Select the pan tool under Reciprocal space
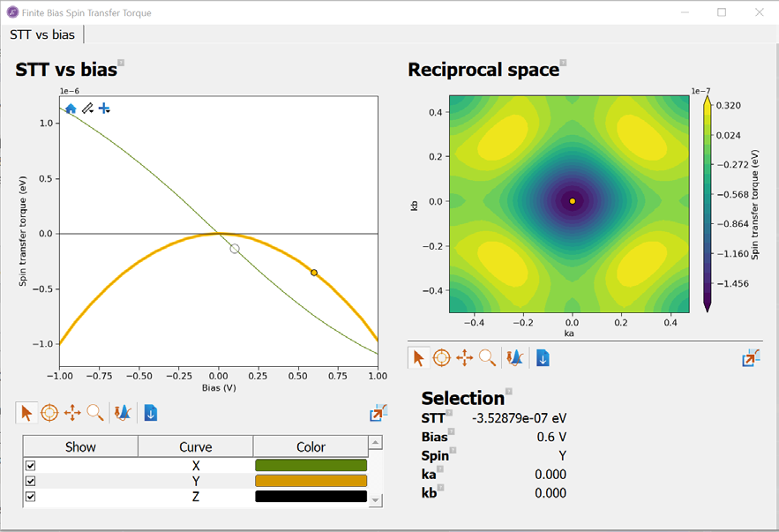The image size is (779, 532). (465, 357)
